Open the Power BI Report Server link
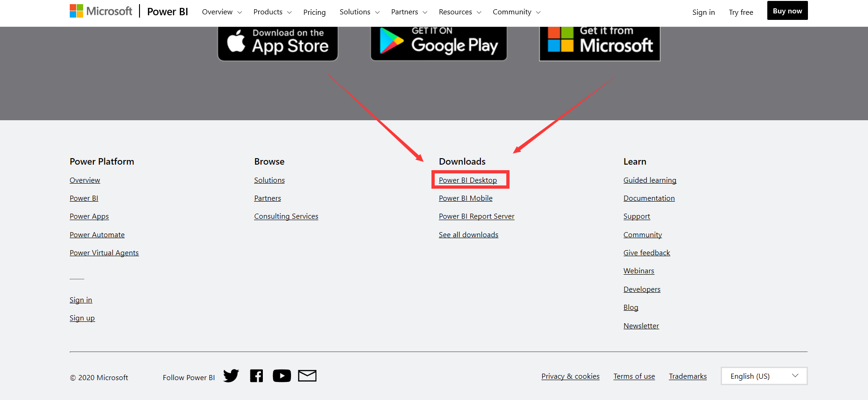Viewport: 868px width, 400px height. click(x=477, y=216)
